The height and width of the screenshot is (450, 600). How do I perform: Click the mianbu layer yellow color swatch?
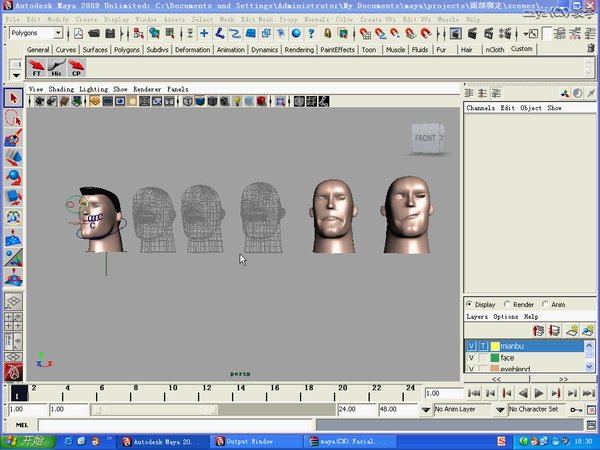pyautogui.click(x=495, y=346)
